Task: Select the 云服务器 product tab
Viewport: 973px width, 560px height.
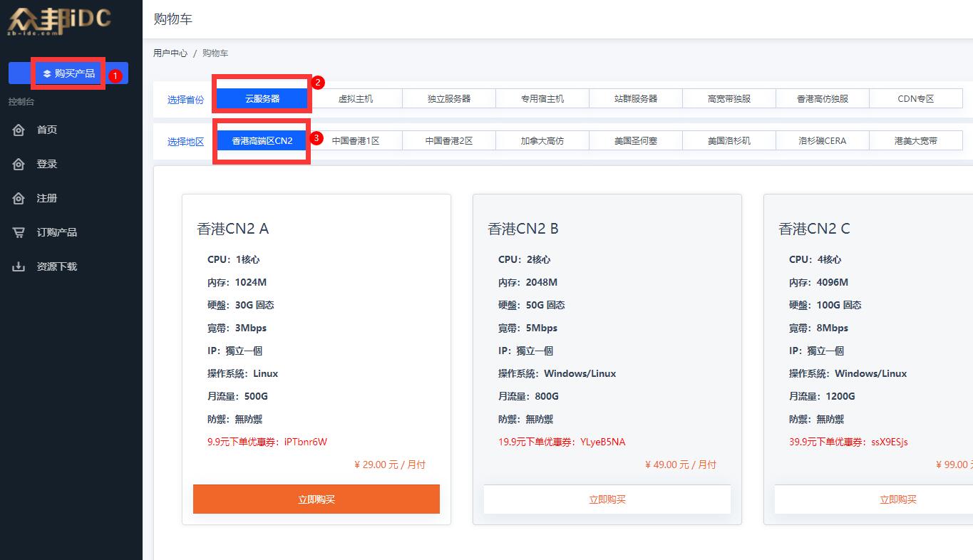Action: pos(262,99)
